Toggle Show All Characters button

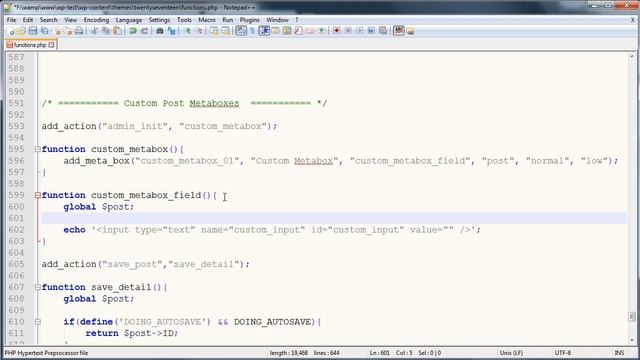tap(252, 31)
